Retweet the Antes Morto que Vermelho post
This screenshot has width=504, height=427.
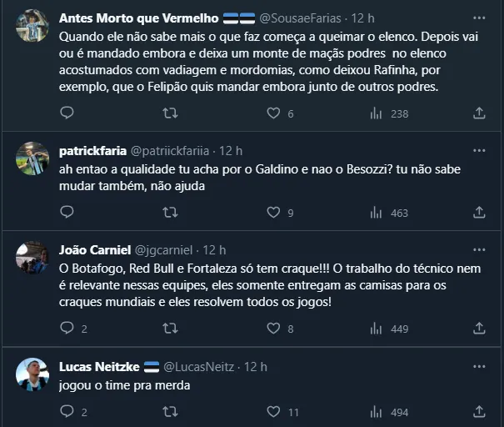(170, 113)
